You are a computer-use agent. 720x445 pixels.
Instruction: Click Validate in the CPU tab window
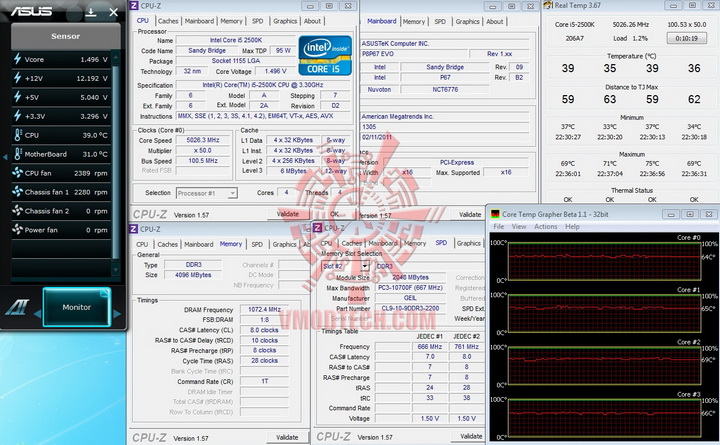point(287,214)
